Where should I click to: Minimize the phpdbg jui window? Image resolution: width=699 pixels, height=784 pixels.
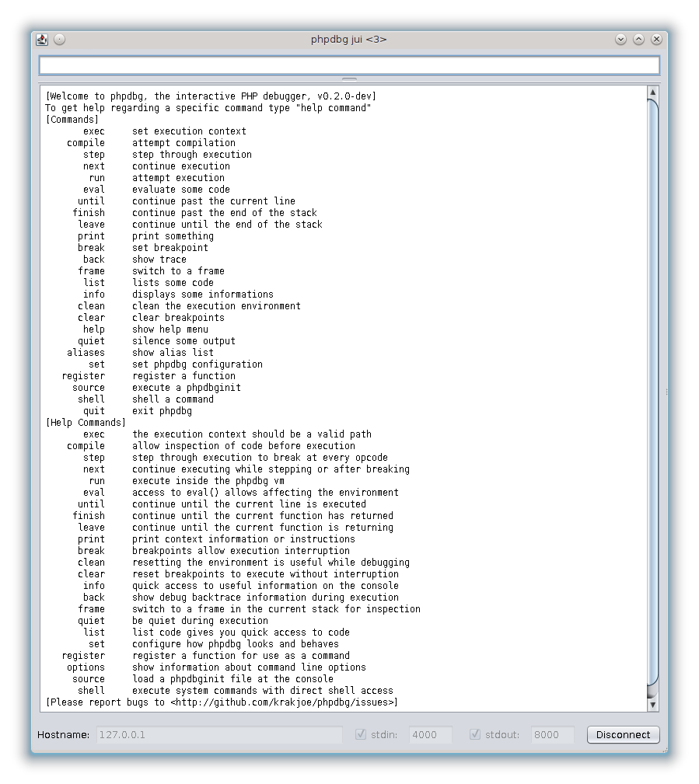pos(620,40)
